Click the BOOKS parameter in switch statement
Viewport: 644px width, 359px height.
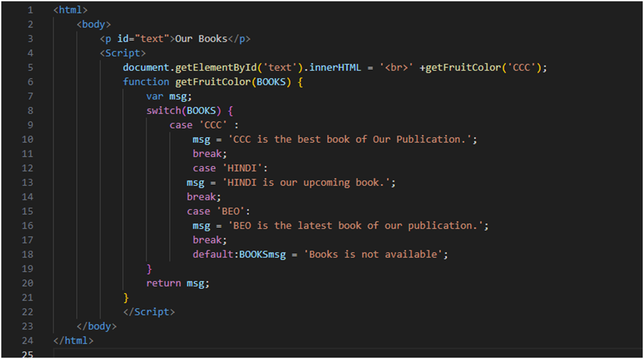[x=201, y=111]
